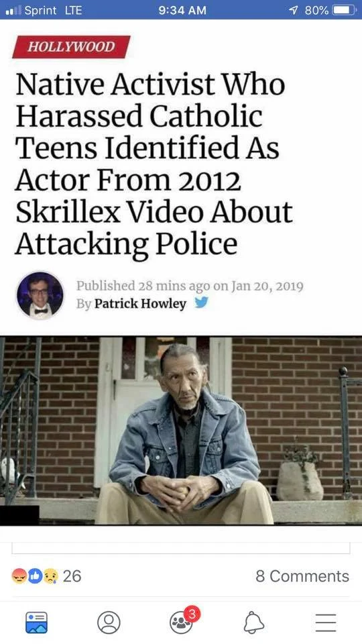
Task: Open the HOLLYWOOD category tag
Action: pyautogui.click(x=71, y=47)
